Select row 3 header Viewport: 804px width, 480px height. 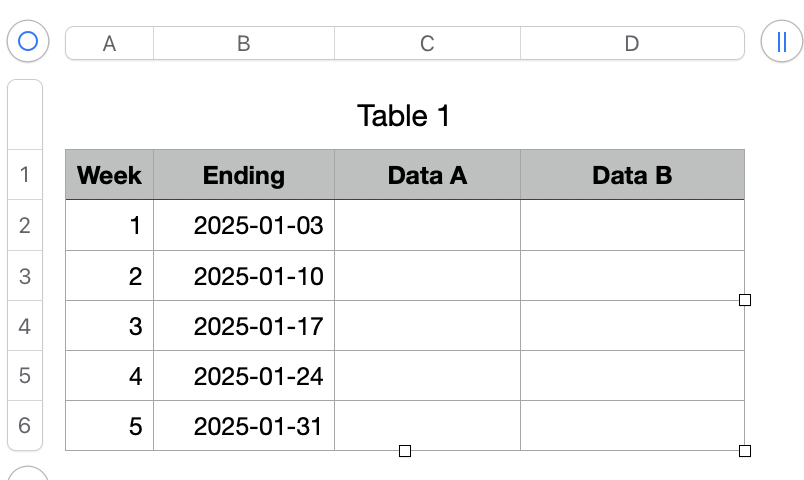pos(25,276)
